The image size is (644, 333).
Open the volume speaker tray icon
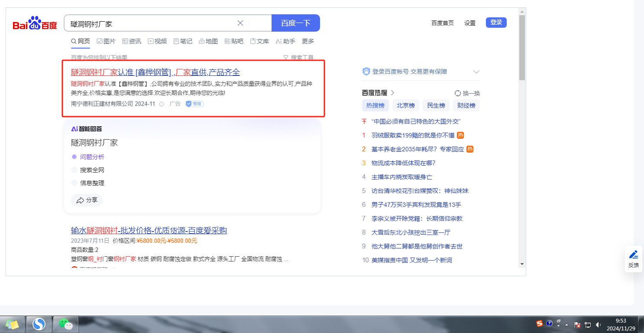click(598, 324)
